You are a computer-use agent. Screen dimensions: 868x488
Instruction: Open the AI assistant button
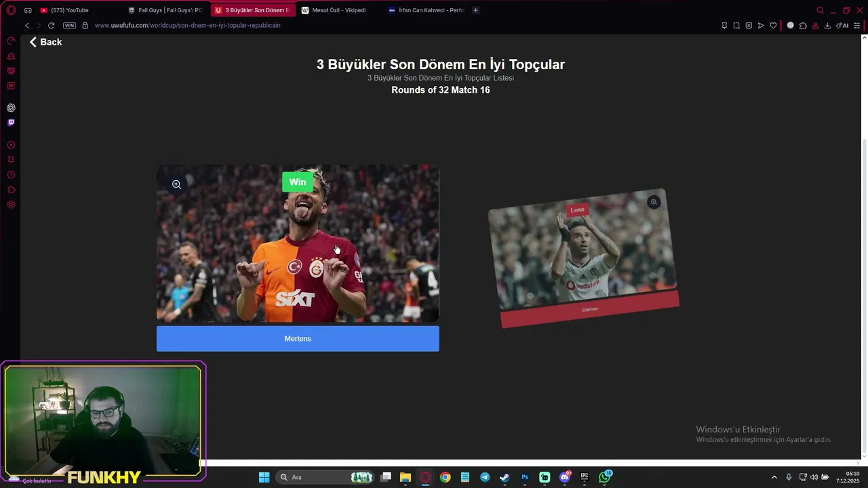click(842, 25)
